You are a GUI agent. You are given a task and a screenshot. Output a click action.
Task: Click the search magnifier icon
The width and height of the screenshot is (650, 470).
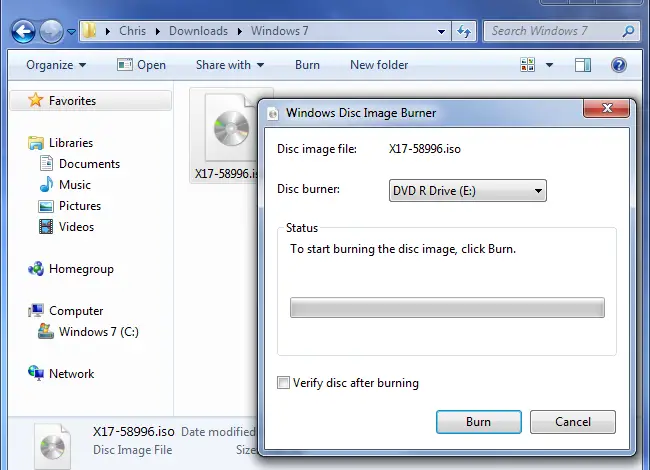point(628,31)
